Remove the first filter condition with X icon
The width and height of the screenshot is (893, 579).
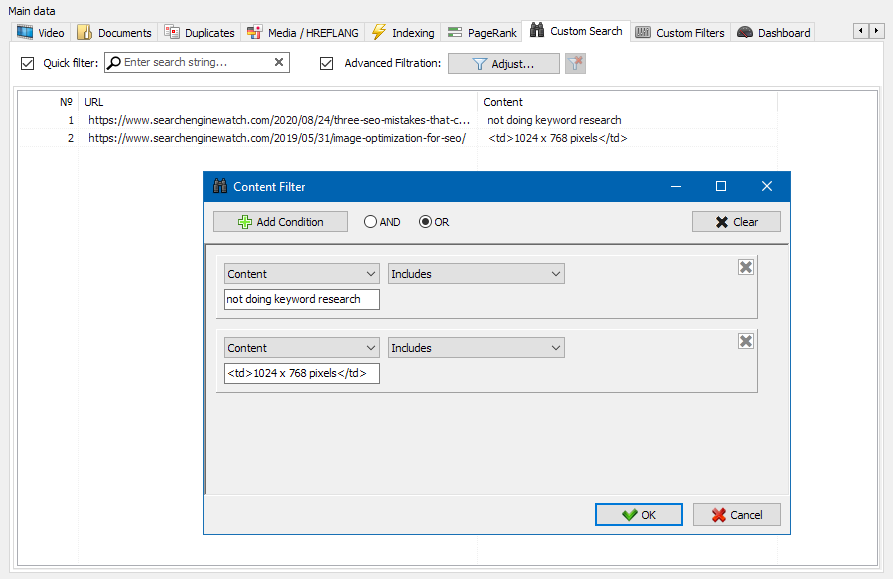coord(745,267)
